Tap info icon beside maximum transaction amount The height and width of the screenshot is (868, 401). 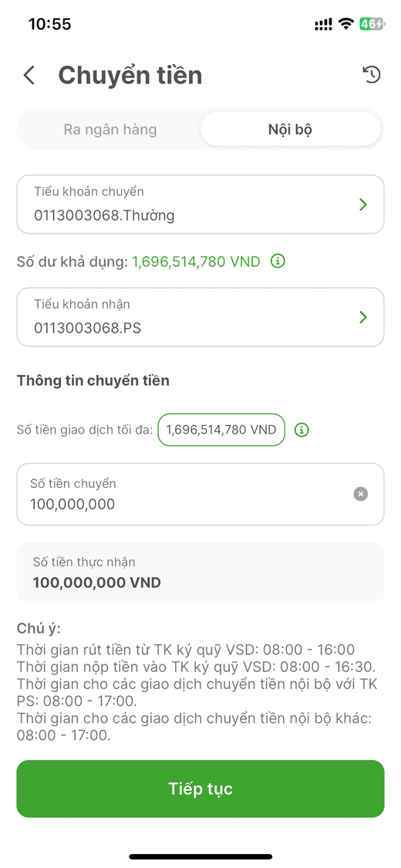302,430
